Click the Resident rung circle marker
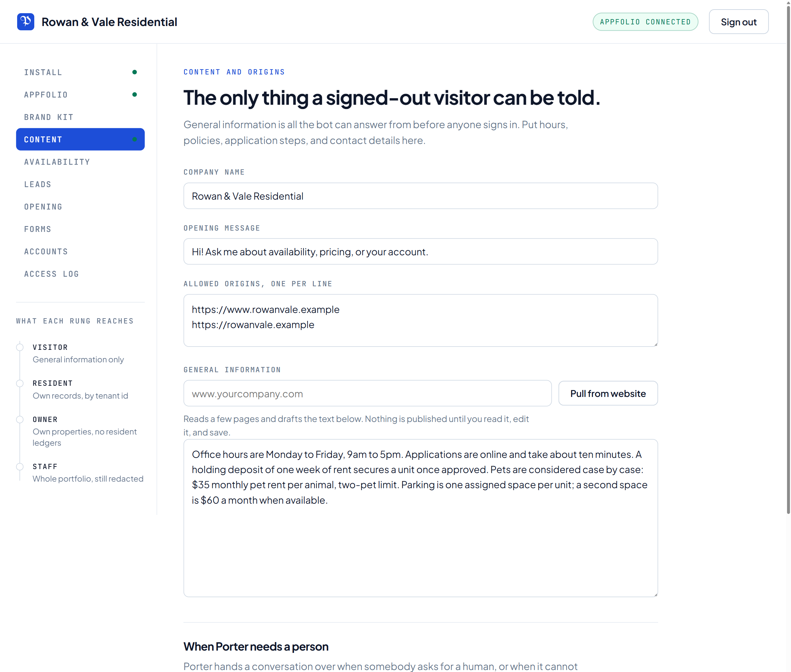This screenshot has height=672, width=791. point(20,383)
